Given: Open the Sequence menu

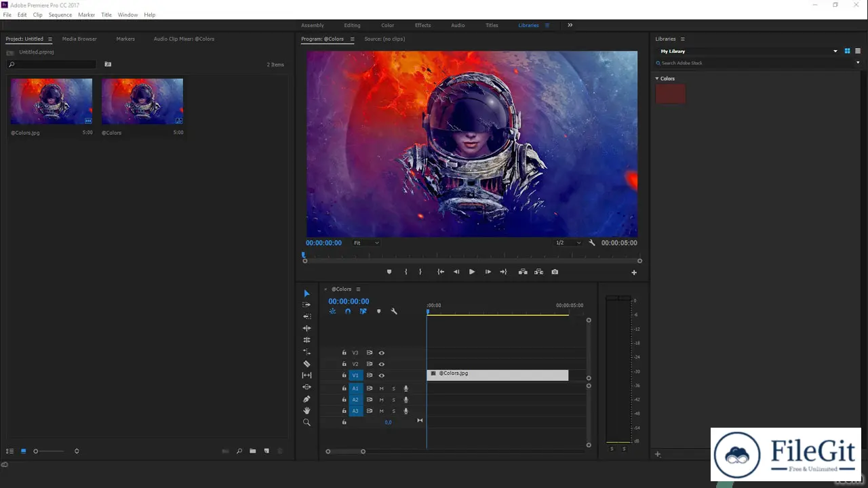Looking at the screenshot, I should (60, 14).
